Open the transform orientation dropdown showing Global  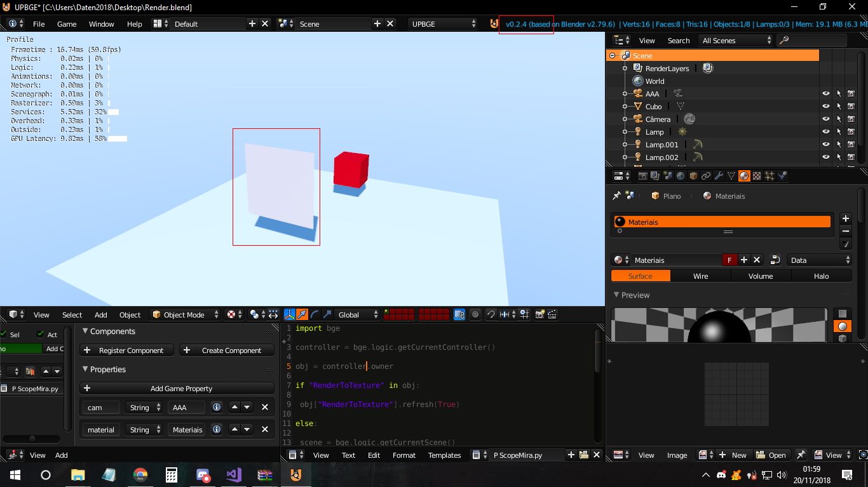356,314
